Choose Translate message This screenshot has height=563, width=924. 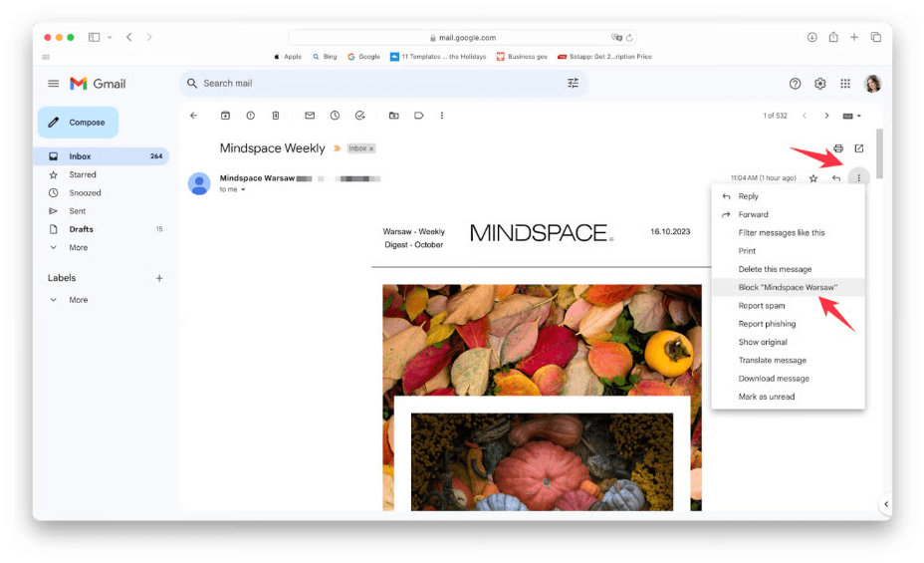tap(788, 361)
